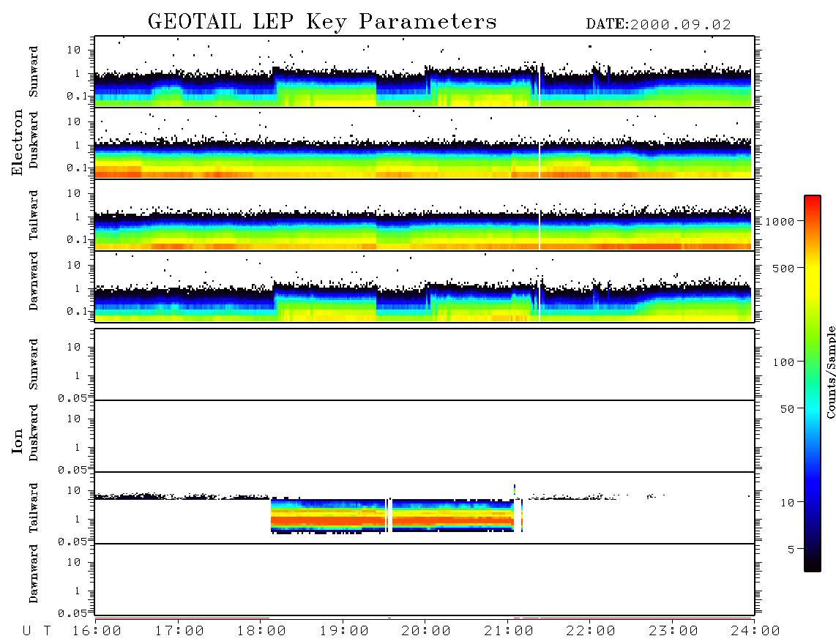Screen dimensions: 836x644
Task: Select the 22:00 time tick label
Action: (591, 632)
